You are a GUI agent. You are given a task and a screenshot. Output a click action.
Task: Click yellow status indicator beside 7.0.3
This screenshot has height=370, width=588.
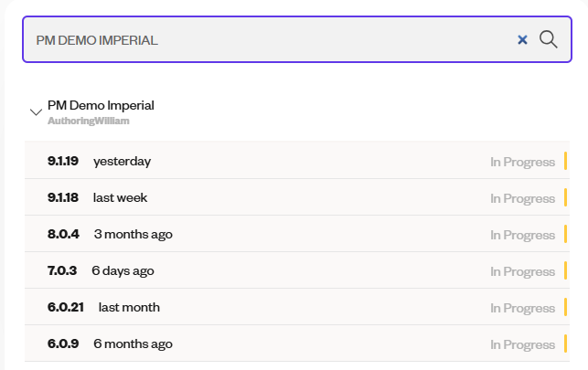[565, 271]
